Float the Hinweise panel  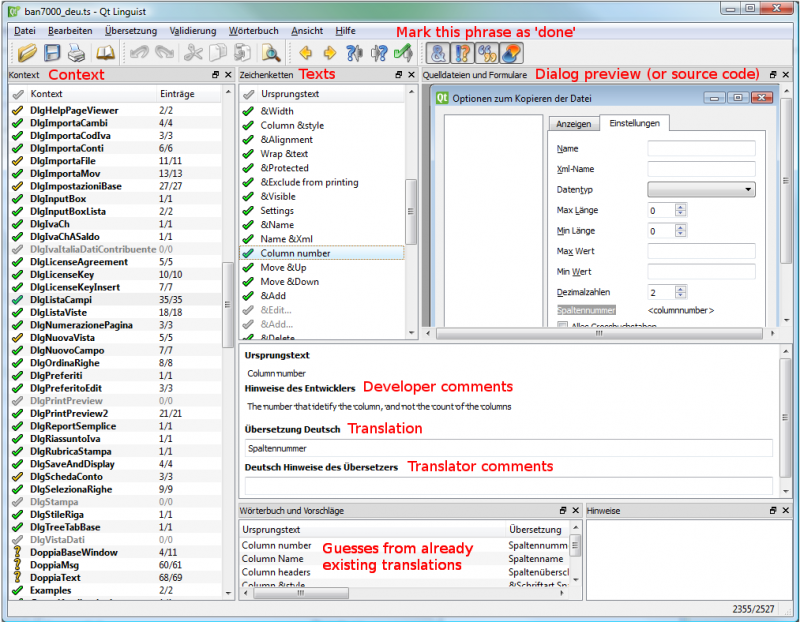773,510
